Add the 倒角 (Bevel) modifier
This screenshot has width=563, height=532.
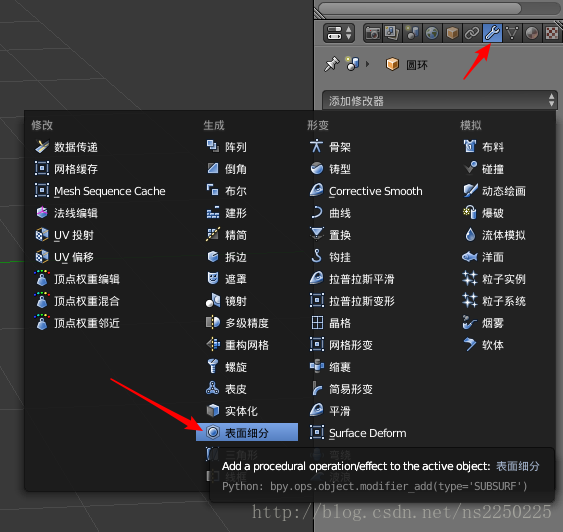pyautogui.click(x=227, y=169)
